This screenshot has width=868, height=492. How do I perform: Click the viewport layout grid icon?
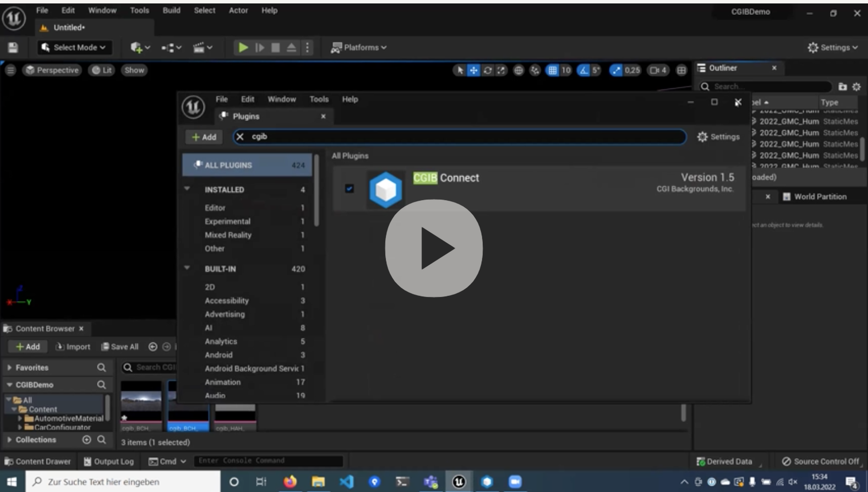[681, 70]
